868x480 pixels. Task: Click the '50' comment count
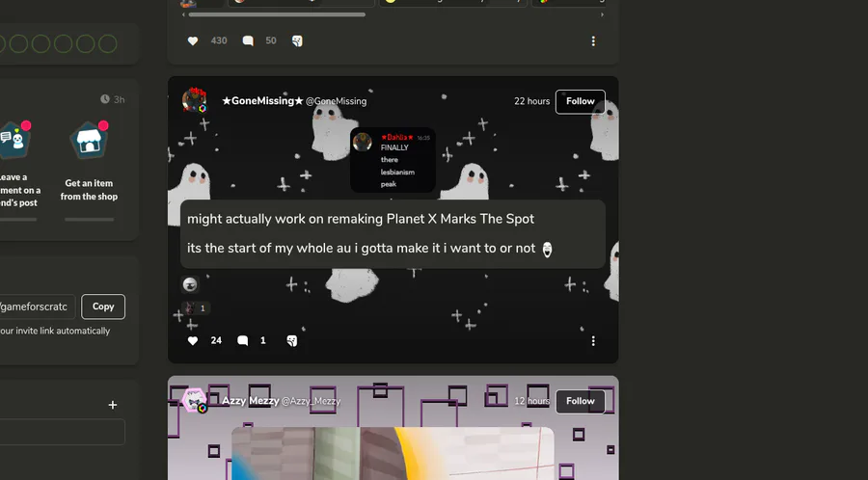coord(271,40)
